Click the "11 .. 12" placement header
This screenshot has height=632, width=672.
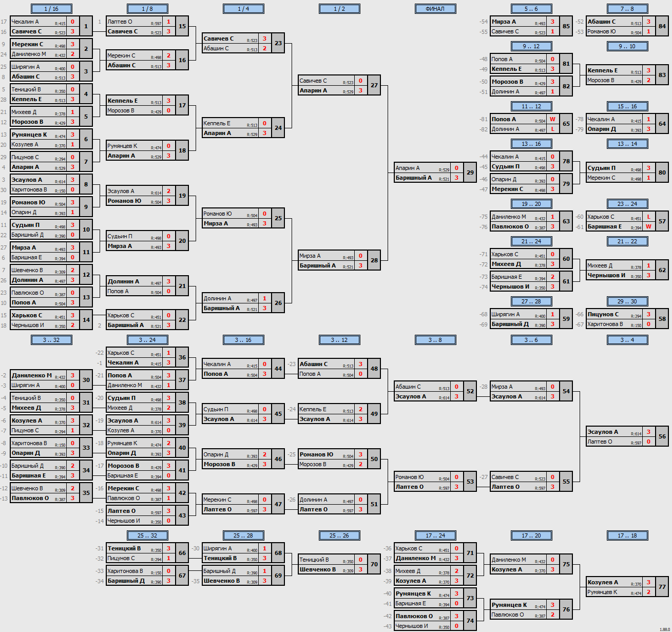tap(531, 106)
